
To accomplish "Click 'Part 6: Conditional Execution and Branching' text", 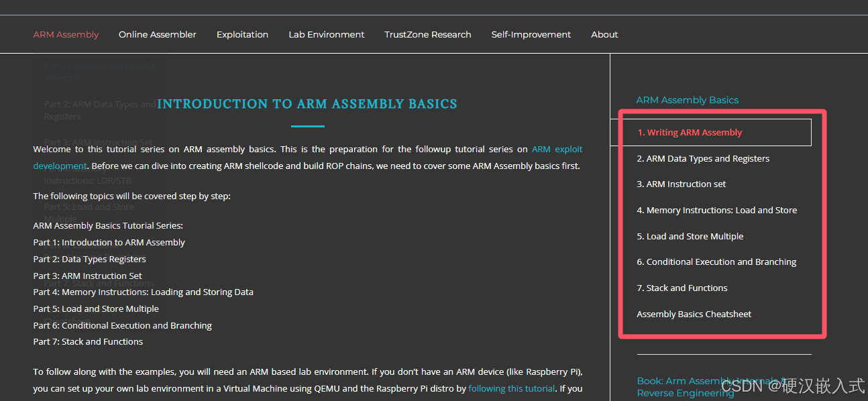I will tap(123, 325).
